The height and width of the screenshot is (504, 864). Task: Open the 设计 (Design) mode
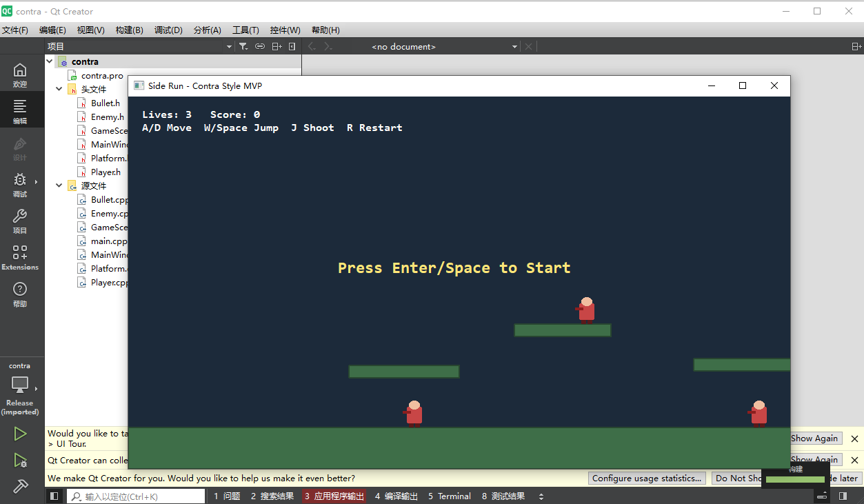20,148
